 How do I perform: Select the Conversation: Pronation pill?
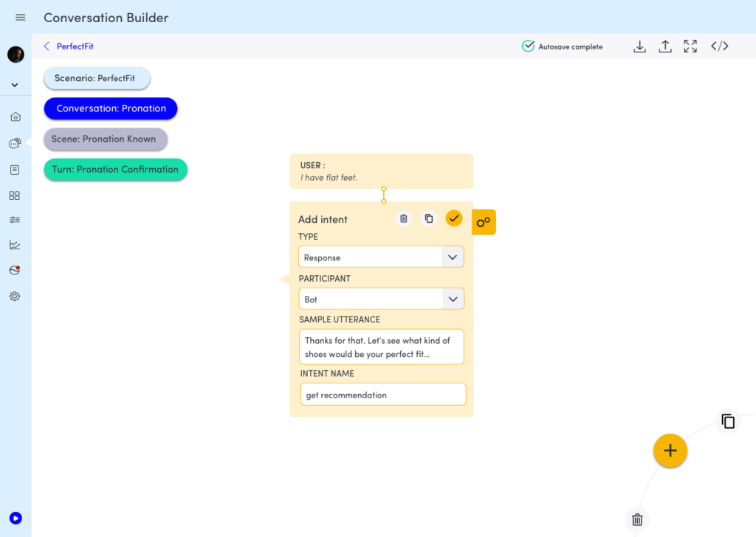pos(111,108)
